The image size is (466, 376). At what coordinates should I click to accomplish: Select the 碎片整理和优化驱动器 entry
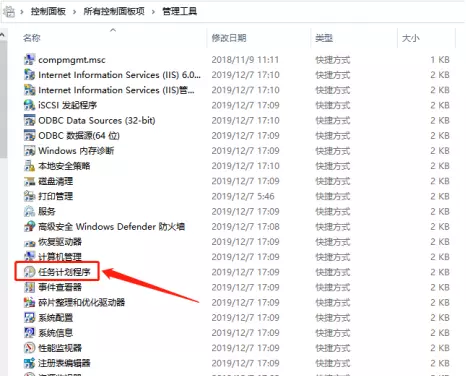(82, 302)
